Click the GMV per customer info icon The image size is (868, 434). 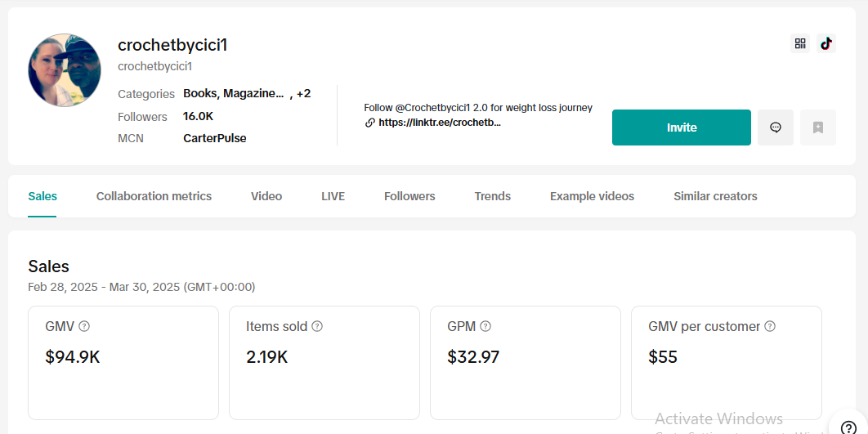pos(770,327)
